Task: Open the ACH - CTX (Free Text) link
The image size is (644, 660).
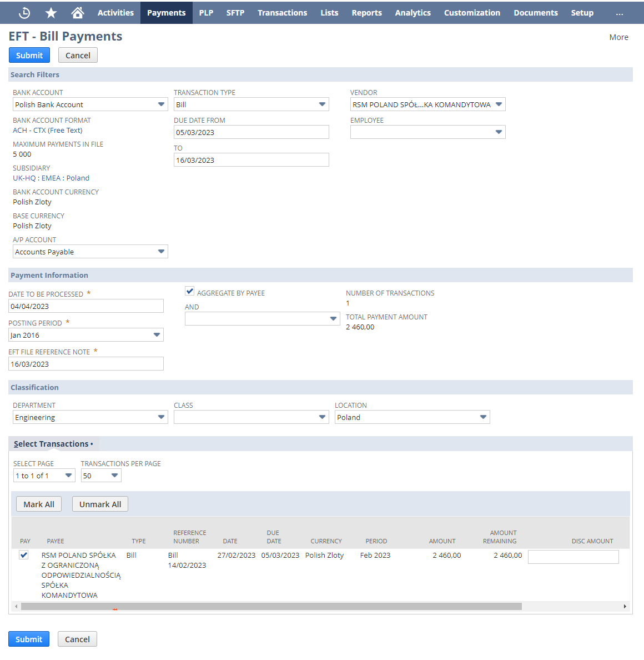Action: pos(48,131)
